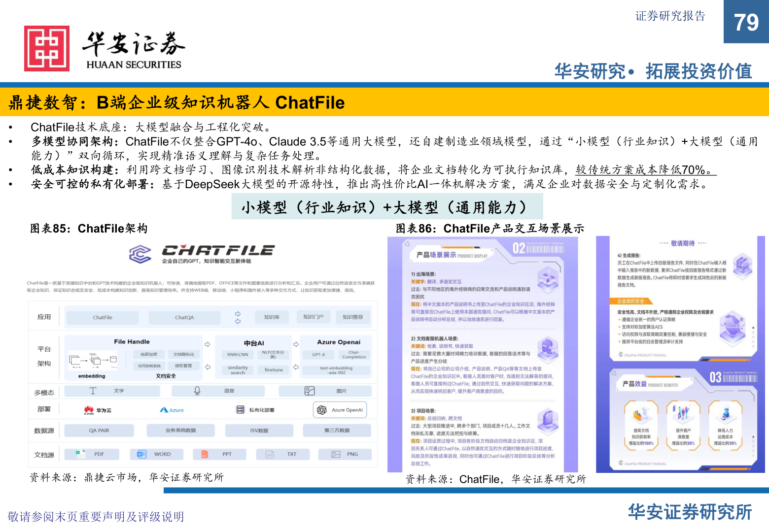This screenshot has width=769, height=532.
Task: Click the 自研加密 box in File Handle
Action: [149, 354]
